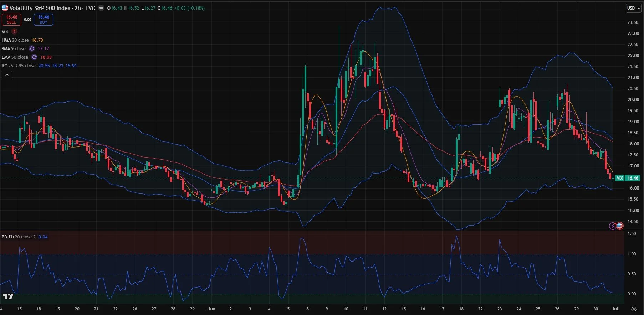
Task: Click the blue 16.46 BUY button
Action: (44, 20)
